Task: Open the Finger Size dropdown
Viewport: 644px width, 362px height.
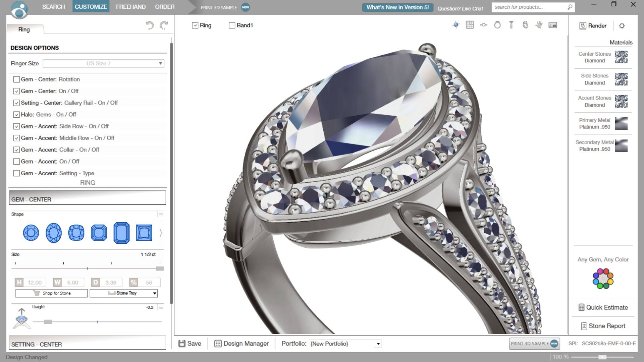Action: click(103, 63)
